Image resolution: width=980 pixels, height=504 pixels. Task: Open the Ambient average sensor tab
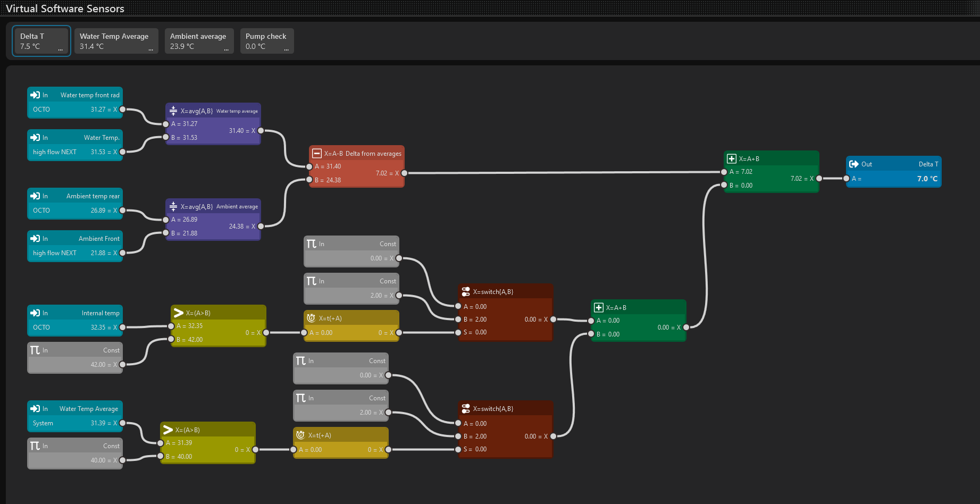coord(199,41)
